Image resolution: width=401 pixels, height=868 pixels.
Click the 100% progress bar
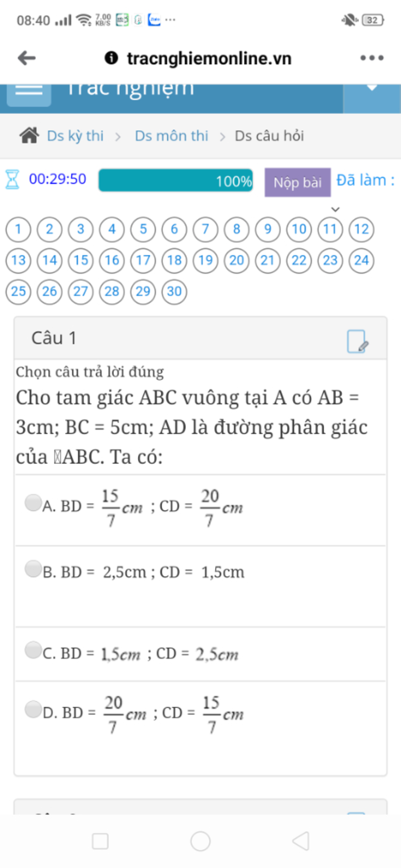click(176, 180)
